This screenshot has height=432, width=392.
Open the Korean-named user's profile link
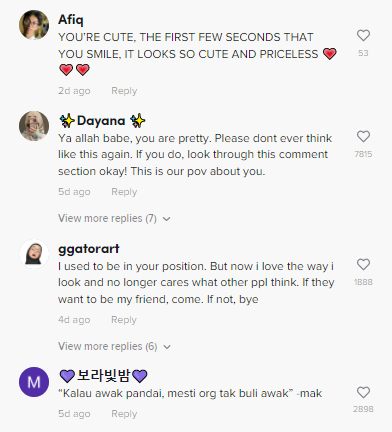103,376
